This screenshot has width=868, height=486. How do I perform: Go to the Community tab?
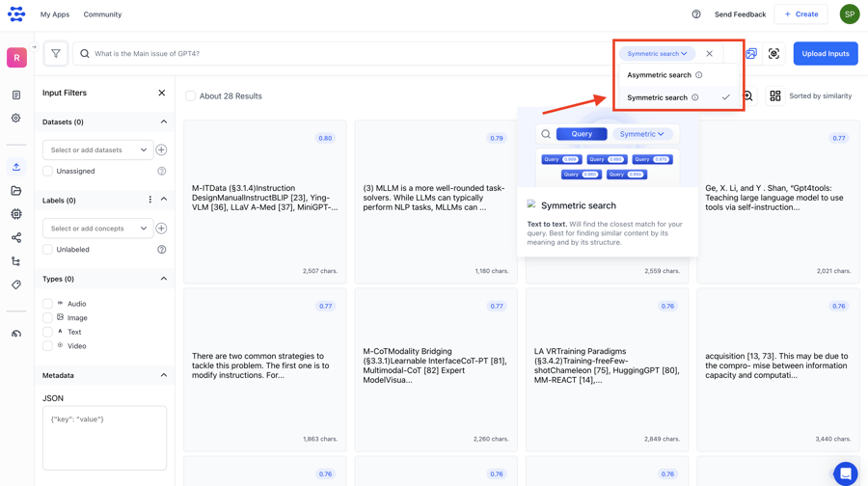tap(102, 14)
